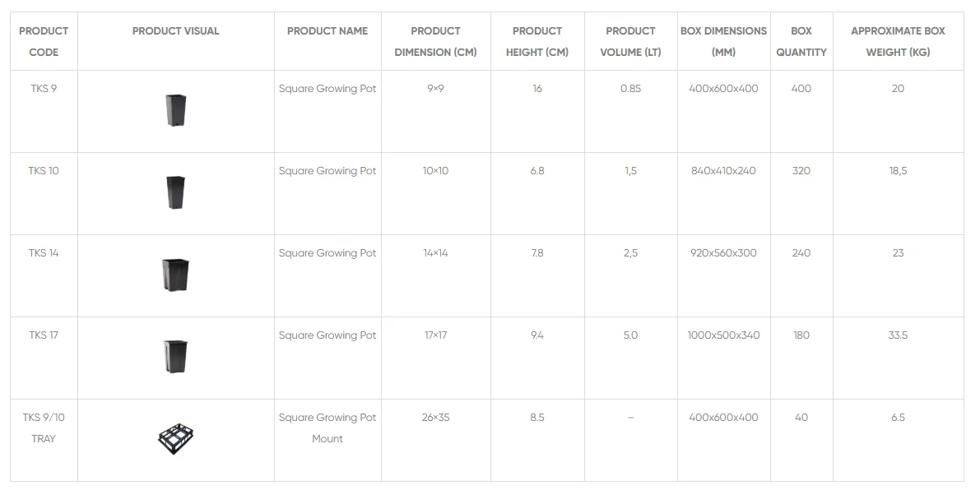Image resolution: width=980 pixels, height=490 pixels.
Task: Click the Product Volume (LT) header
Action: (x=630, y=41)
